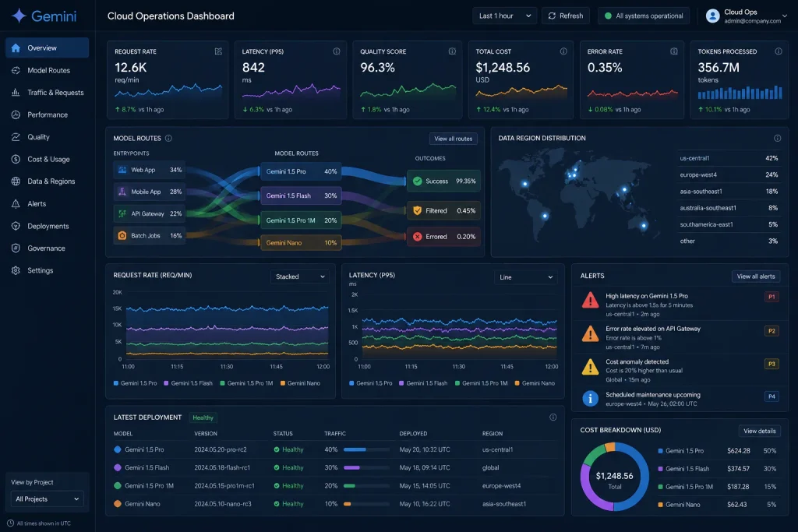Click the Gemini star logo

click(19, 16)
